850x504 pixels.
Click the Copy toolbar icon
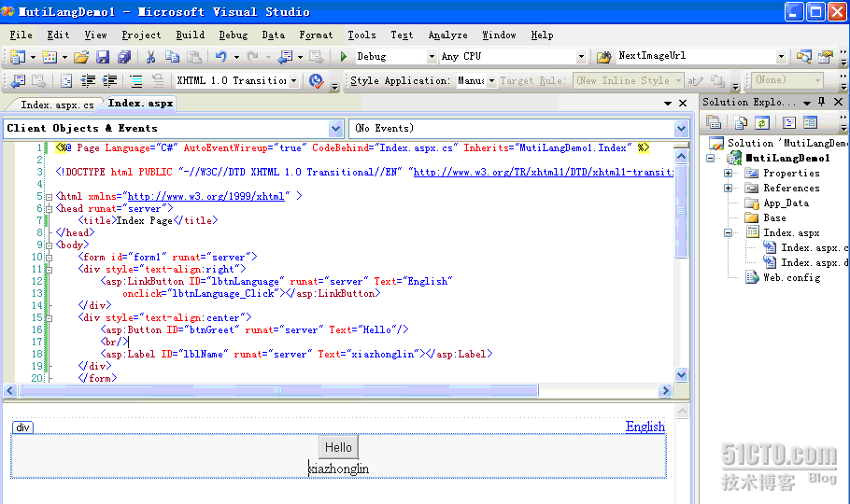click(x=173, y=56)
